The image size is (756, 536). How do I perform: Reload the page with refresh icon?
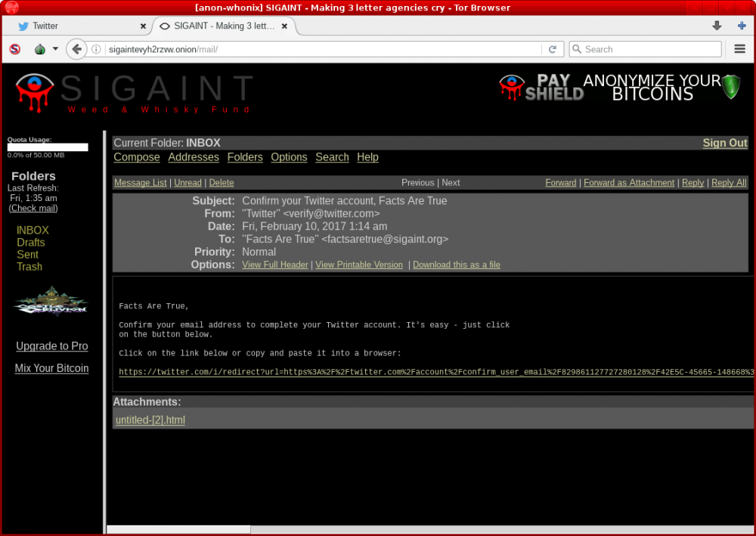(x=553, y=49)
